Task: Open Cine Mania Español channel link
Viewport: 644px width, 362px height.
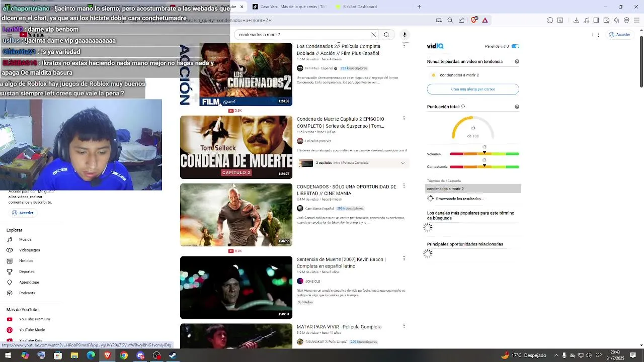Action: pos(319,208)
